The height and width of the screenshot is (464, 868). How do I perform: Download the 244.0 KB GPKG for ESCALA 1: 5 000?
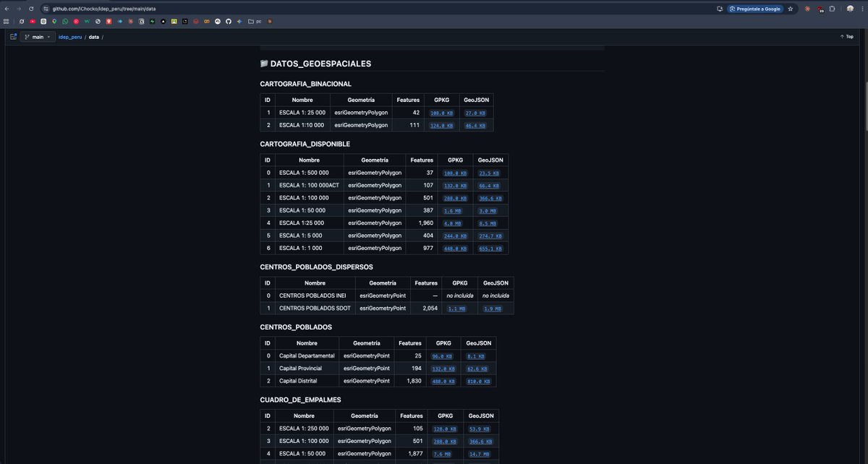pos(455,236)
